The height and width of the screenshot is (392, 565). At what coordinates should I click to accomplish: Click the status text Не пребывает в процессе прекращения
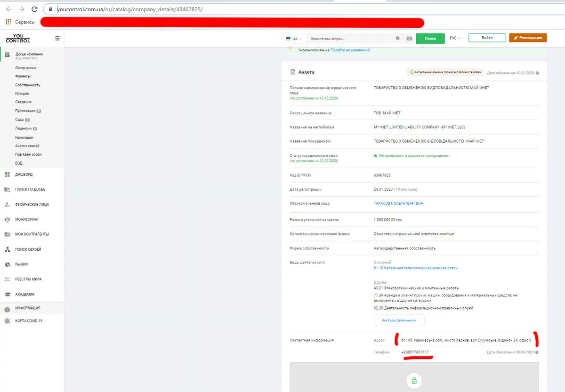(414, 155)
